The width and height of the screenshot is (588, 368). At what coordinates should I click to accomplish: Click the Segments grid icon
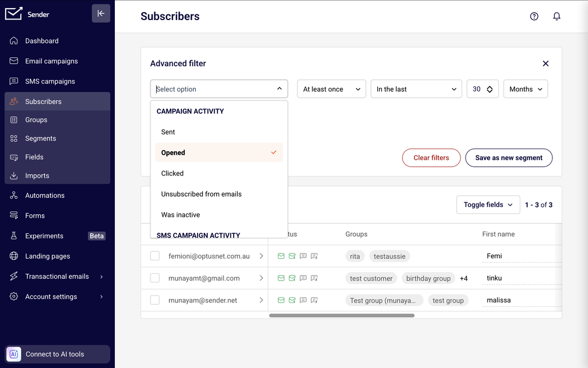(x=14, y=139)
